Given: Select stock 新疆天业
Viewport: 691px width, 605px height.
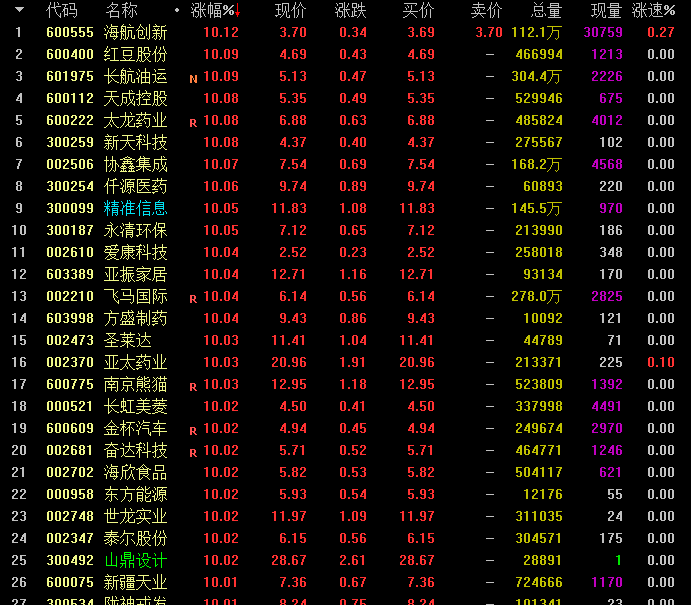Looking at the screenshot, I should 135,582.
